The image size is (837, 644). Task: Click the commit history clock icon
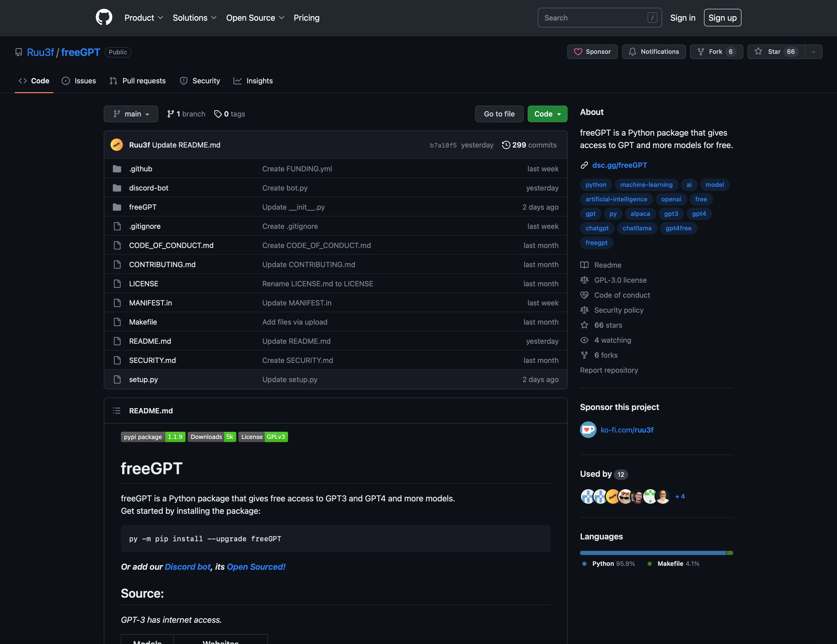tap(506, 145)
